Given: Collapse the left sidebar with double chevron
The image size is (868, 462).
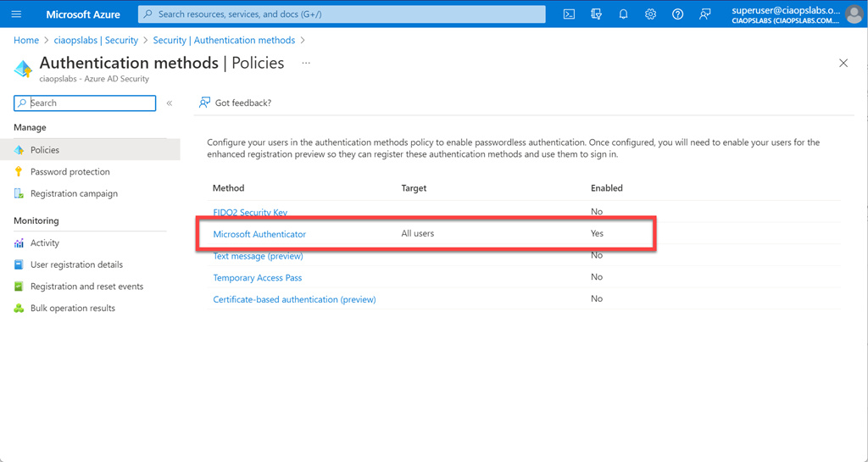Looking at the screenshot, I should point(170,103).
